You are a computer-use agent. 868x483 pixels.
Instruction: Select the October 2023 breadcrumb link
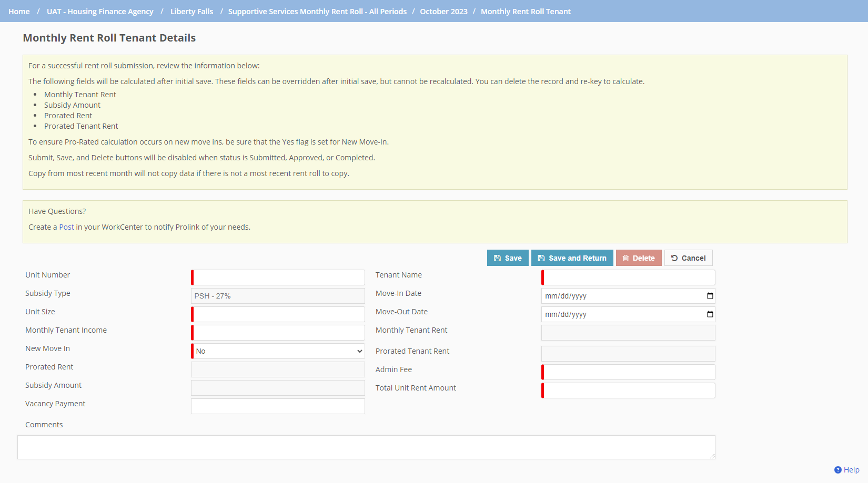[x=443, y=12]
